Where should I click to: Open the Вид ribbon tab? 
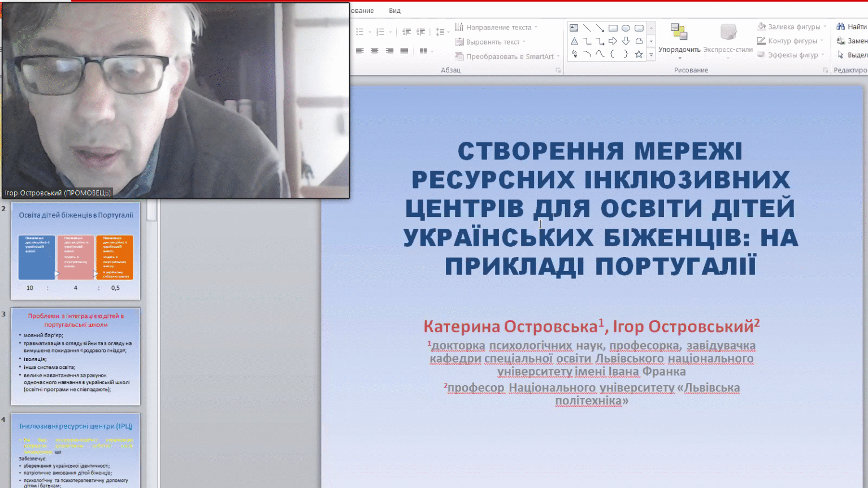(x=394, y=11)
